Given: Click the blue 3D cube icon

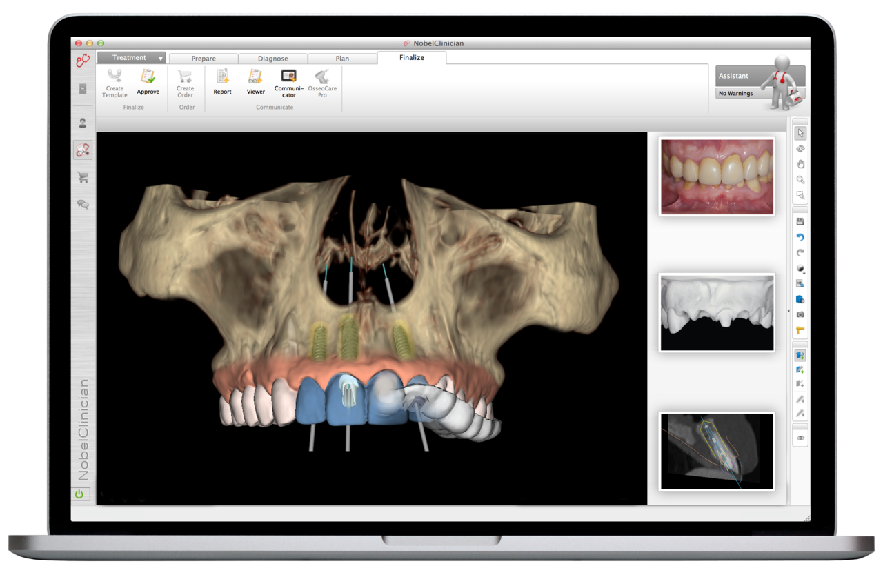Looking at the screenshot, I should coord(800,299).
